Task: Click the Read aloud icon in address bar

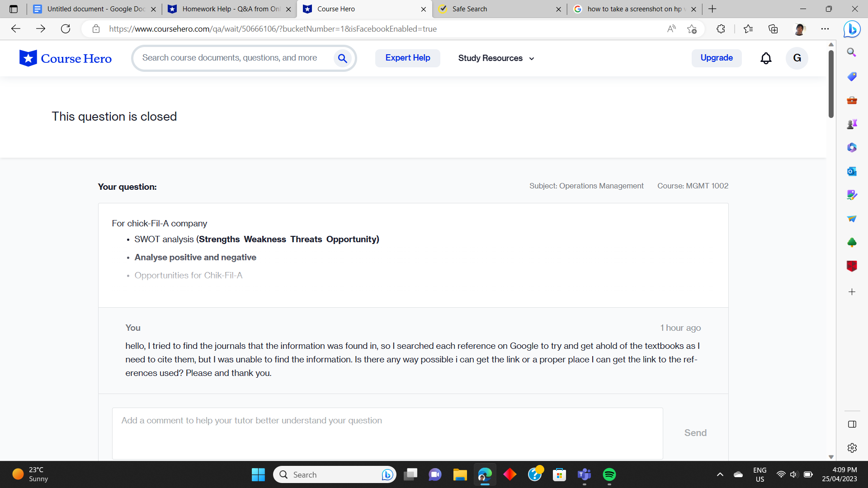Action: [x=671, y=29]
